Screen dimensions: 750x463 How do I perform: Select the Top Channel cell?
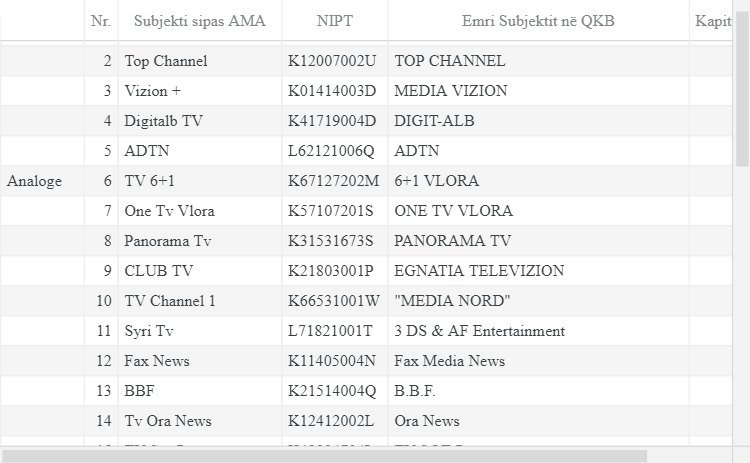(166, 61)
